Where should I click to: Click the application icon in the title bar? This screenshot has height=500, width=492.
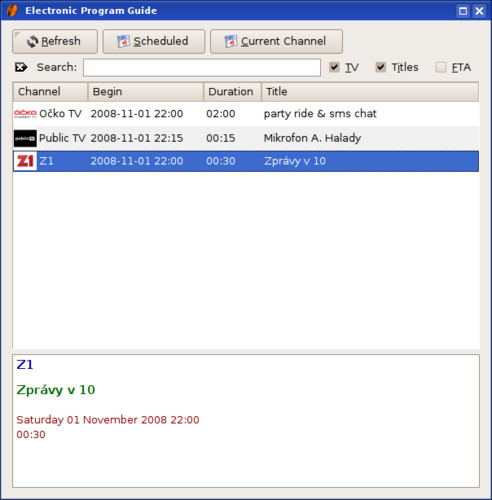pos(12,11)
